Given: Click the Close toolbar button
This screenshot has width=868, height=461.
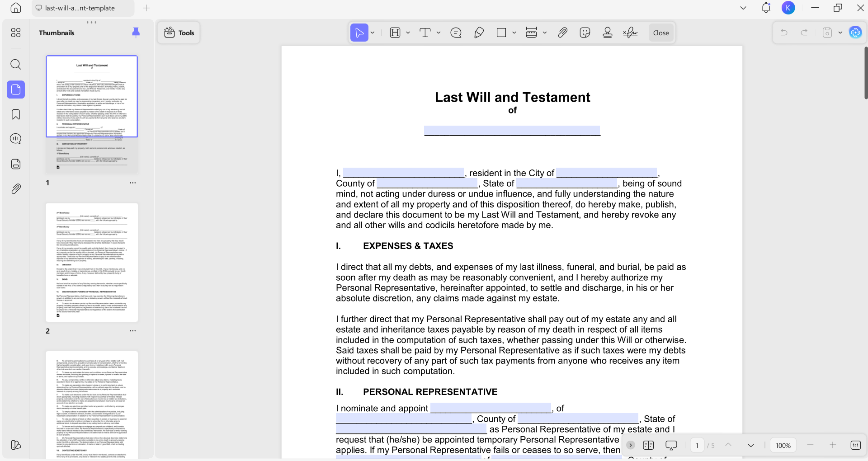Looking at the screenshot, I should pyautogui.click(x=661, y=33).
